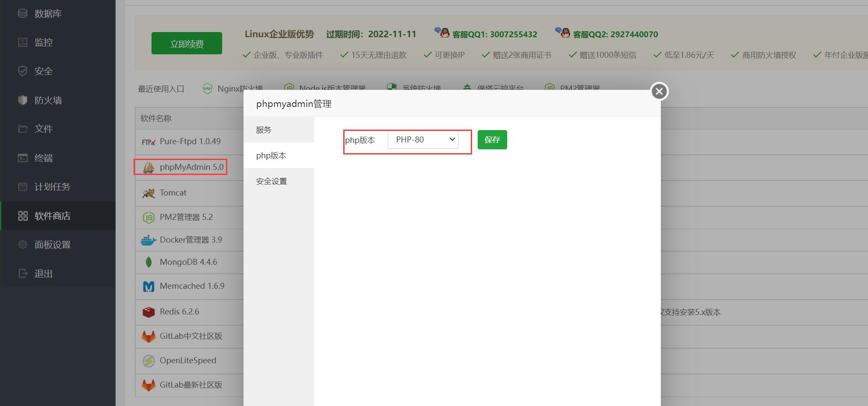This screenshot has height=406, width=868.
Task: Click the GitLab中文社区版 name
Action: pos(191,336)
